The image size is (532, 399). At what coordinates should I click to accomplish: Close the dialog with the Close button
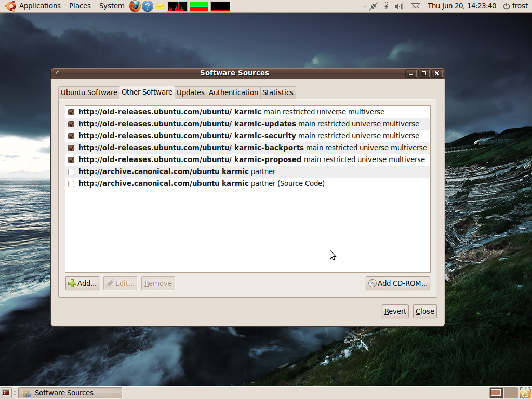pyautogui.click(x=425, y=312)
